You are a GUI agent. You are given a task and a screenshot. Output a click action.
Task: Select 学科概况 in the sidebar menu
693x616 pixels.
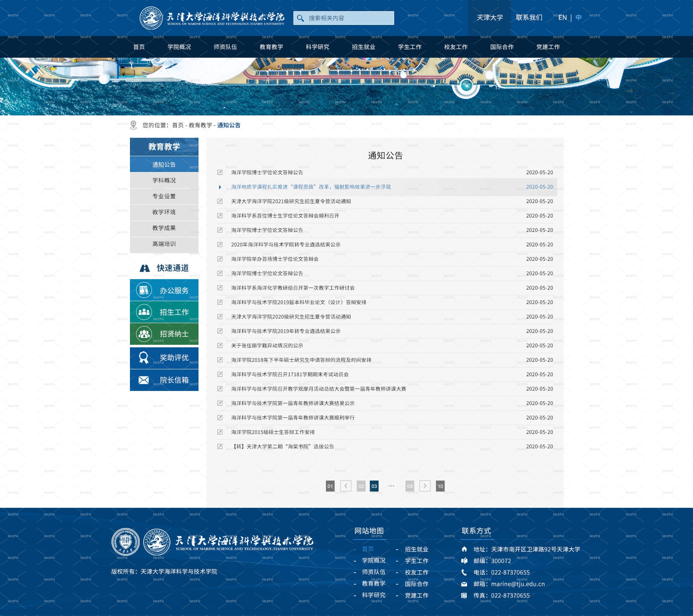coord(164,180)
